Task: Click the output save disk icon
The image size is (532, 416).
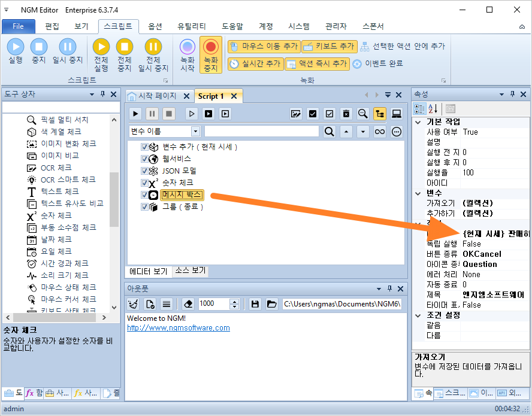Action: pos(255,304)
